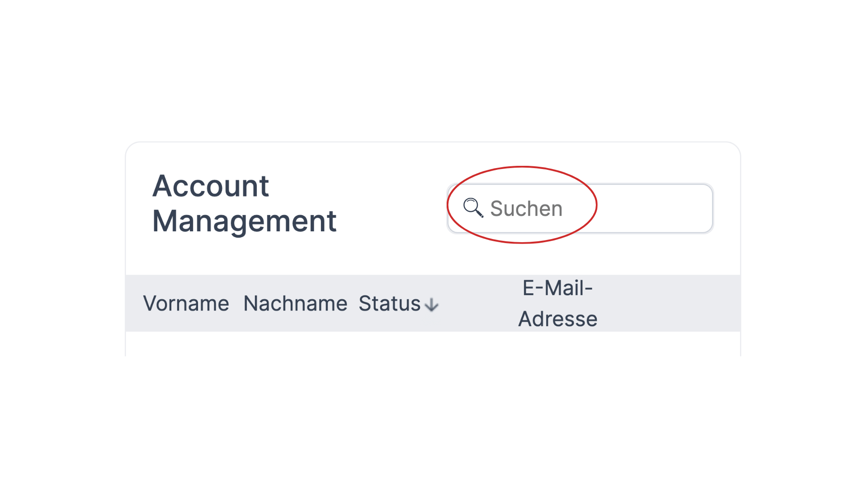
Task: Select the Account Management heading
Action: click(244, 203)
